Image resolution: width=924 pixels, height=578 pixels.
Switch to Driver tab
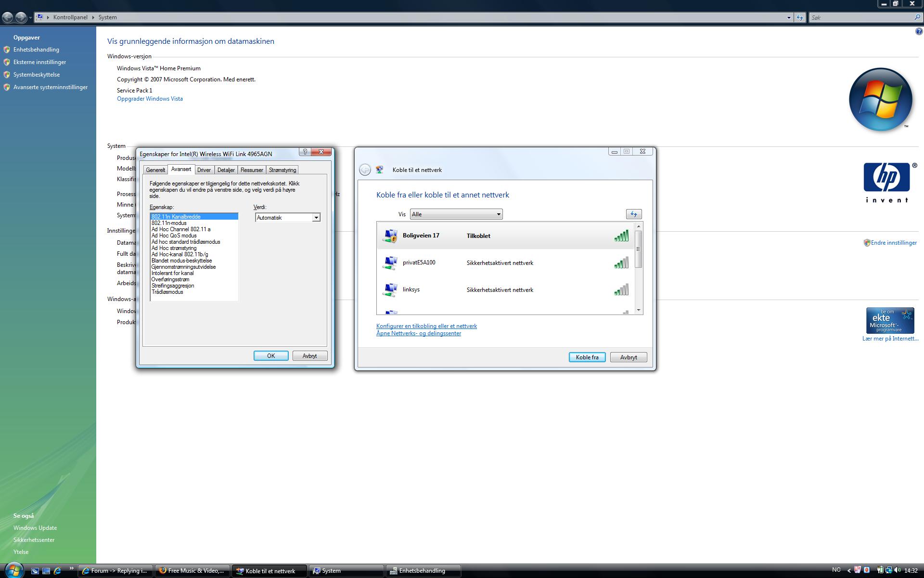[204, 170]
